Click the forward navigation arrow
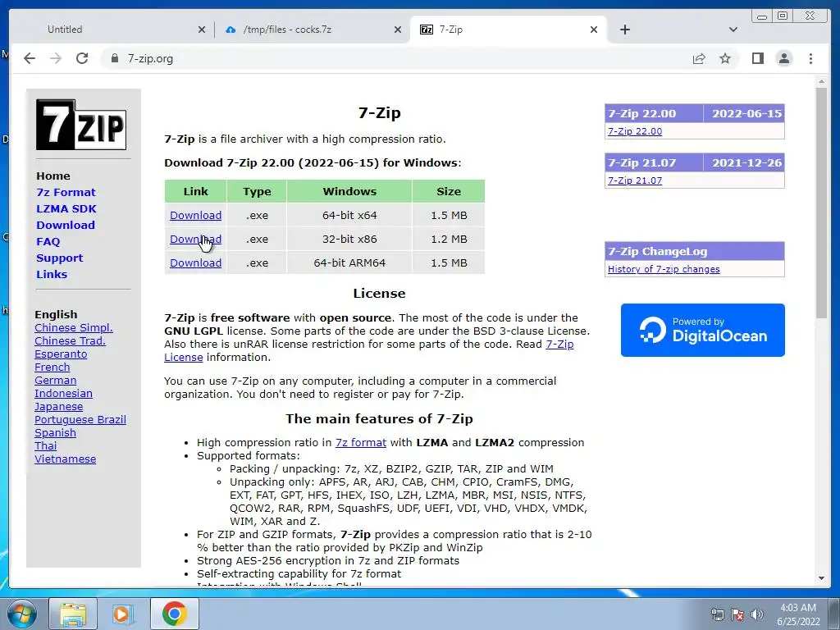 (x=56, y=58)
